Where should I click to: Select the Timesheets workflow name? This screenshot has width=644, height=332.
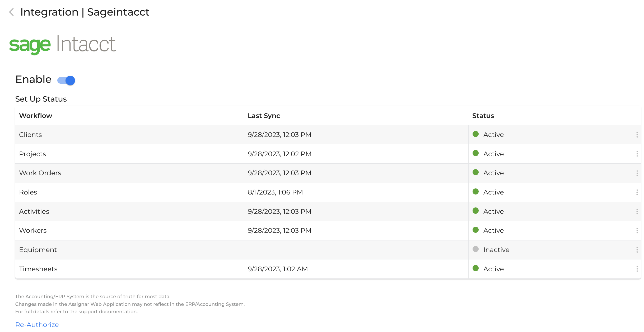(38, 269)
